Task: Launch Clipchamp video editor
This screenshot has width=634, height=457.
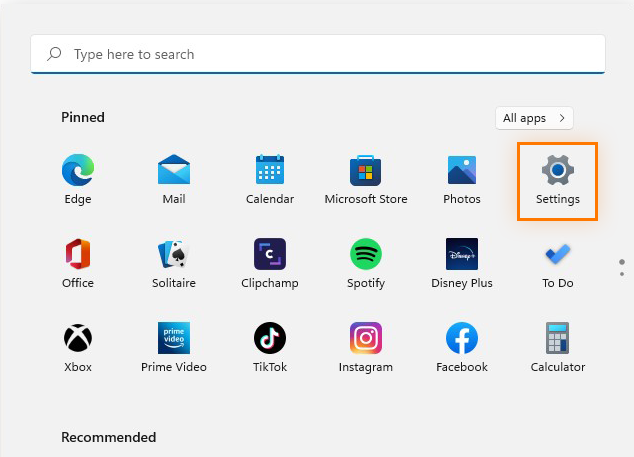Action: pos(270,263)
